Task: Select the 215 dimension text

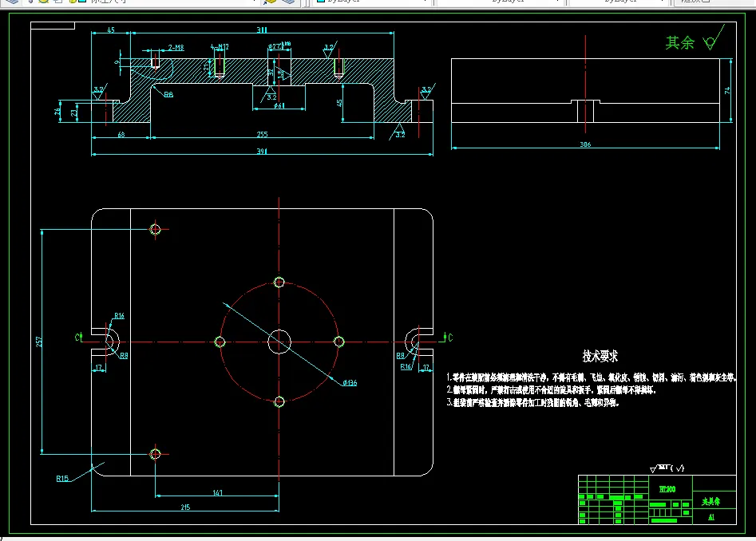Action: tap(185, 507)
